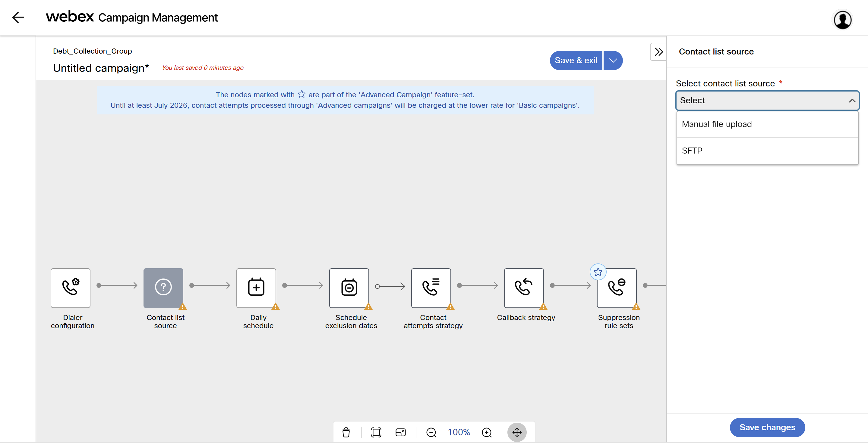Collapse the Select contact list source dropdown
This screenshot has width=868, height=445.
click(851, 100)
